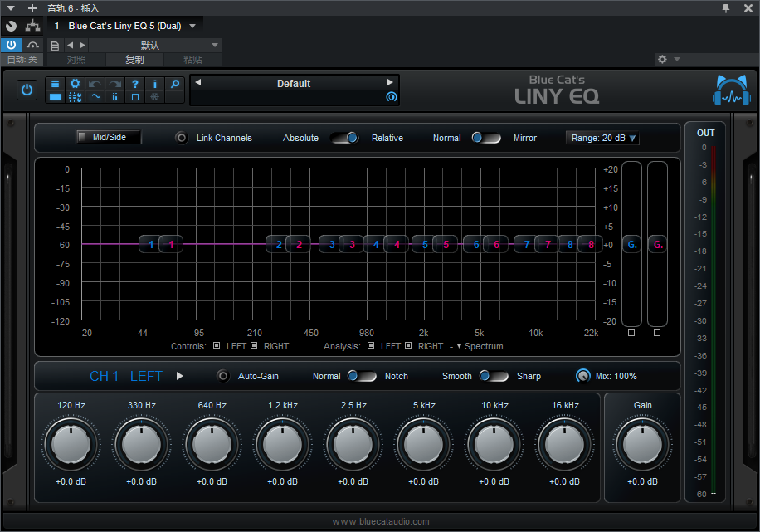Open the Spectrum analysis dropdown
Viewport: 760px width, 532px height.
(480, 346)
